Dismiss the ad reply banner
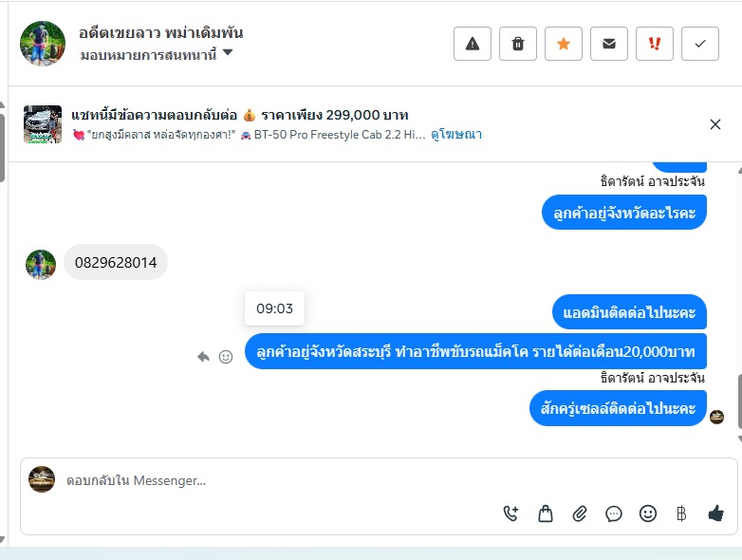 tap(715, 124)
